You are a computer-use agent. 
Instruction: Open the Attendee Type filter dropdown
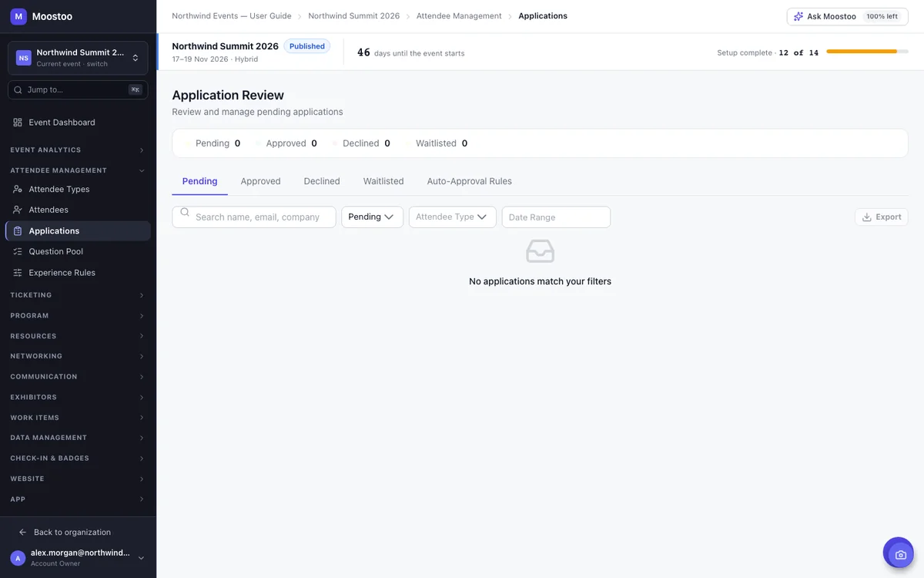pos(453,217)
